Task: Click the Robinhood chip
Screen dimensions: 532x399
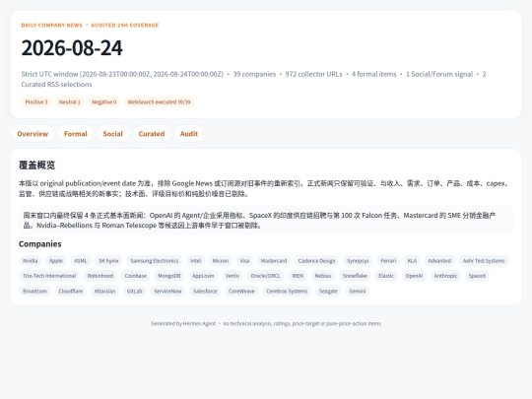Action: 100,276
